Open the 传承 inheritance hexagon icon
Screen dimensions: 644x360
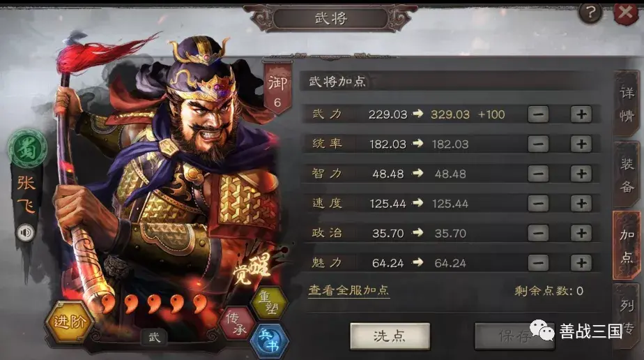coord(237,323)
